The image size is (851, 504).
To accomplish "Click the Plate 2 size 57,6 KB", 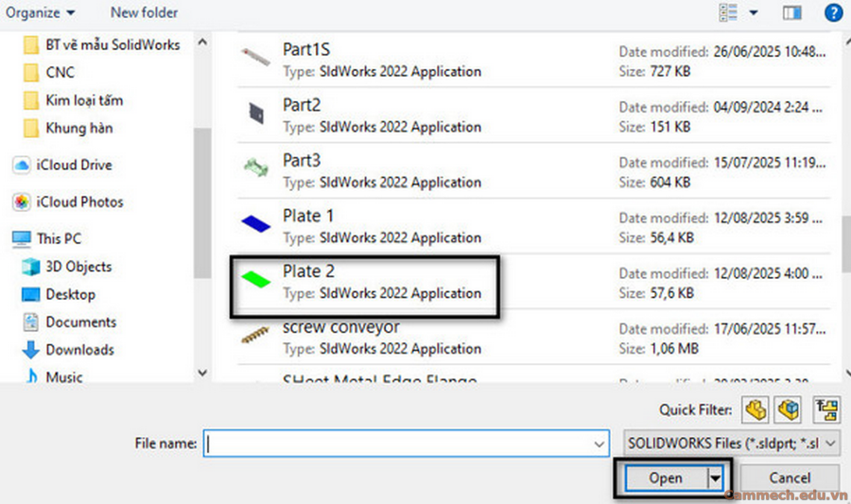I will (x=672, y=293).
